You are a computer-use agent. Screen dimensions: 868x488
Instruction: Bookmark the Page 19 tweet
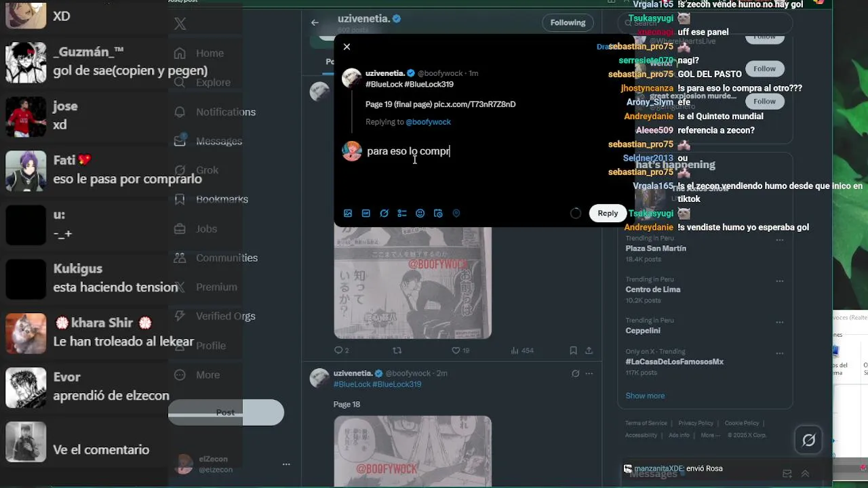[x=573, y=350]
